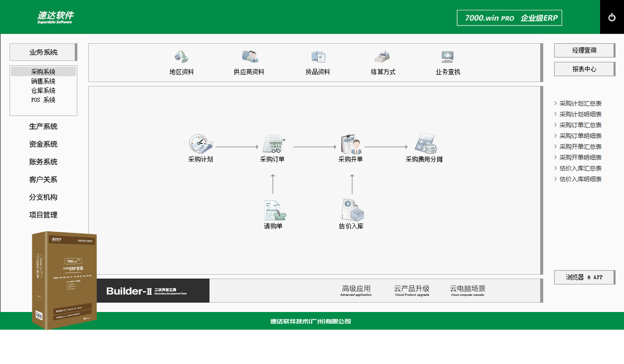
Task: Click the ERP product box image
Action: click(x=64, y=281)
